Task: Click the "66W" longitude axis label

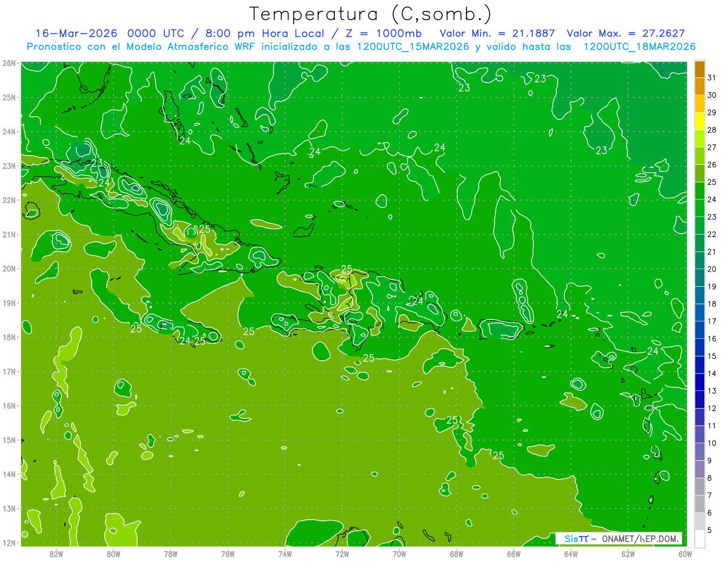Action: [514, 553]
